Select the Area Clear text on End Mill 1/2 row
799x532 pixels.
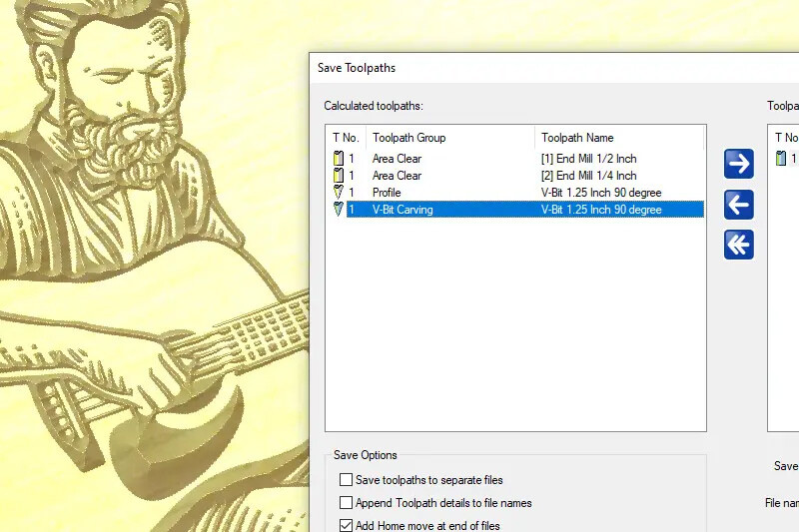pyautogui.click(x=397, y=159)
